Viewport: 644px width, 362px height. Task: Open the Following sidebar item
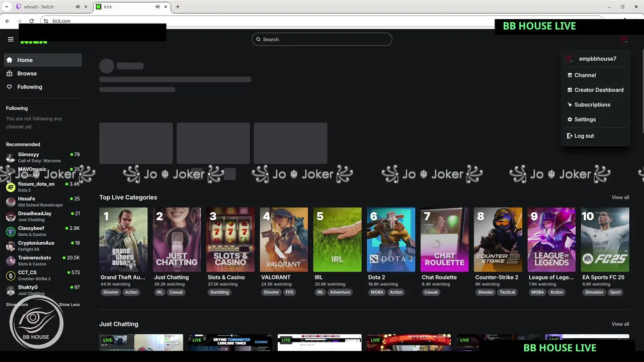[43, 87]
